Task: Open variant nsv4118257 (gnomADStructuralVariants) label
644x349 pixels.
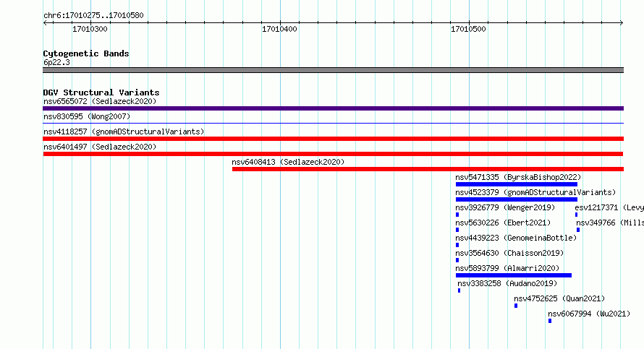Action: (124, 132)
